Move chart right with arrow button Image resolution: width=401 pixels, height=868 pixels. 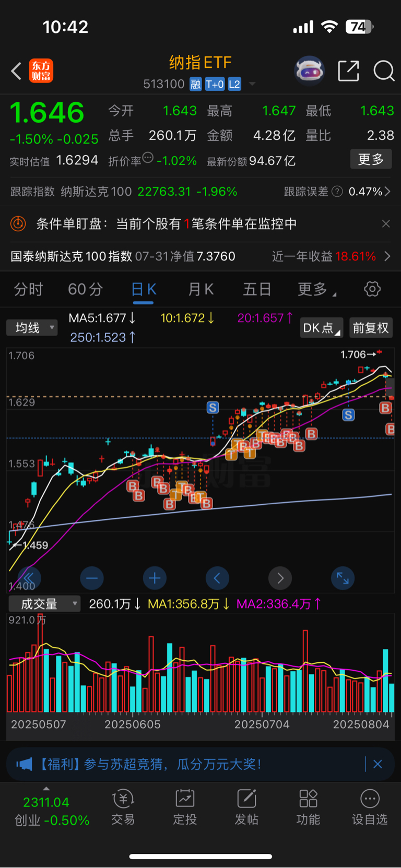(280, 578)
